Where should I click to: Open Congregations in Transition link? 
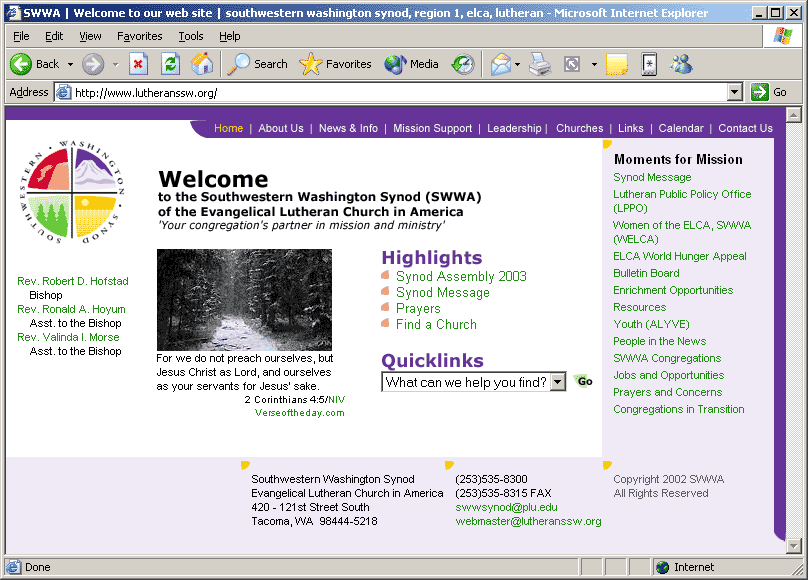679,409
